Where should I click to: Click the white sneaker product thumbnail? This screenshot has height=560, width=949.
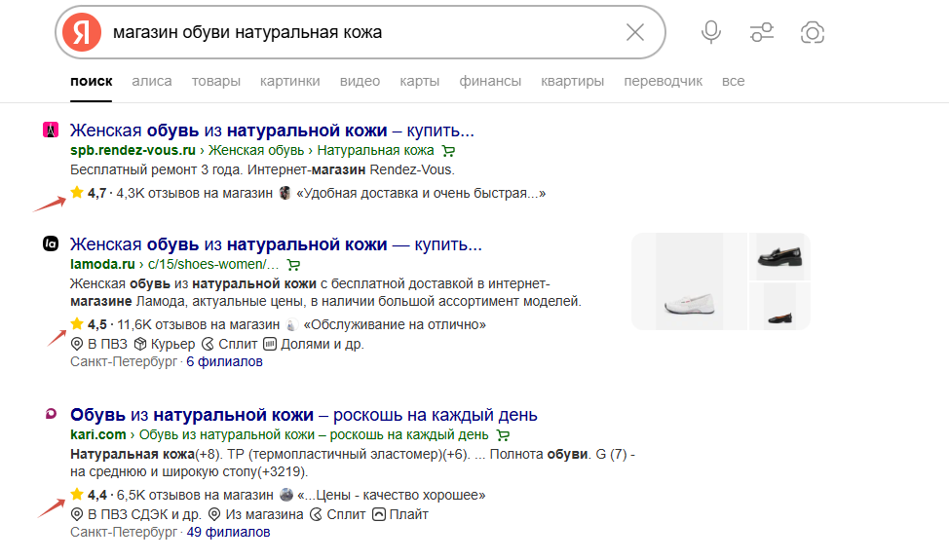690,281
